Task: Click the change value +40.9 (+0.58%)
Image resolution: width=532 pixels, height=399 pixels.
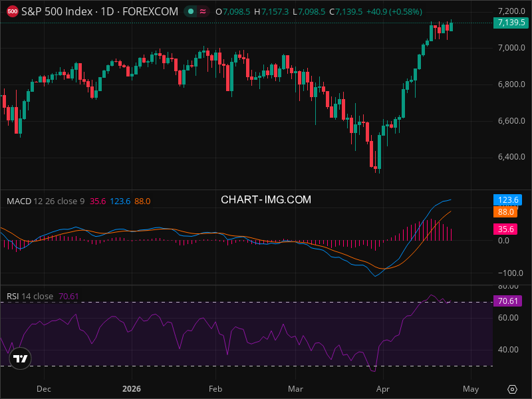Action: (x=394, y=12)
